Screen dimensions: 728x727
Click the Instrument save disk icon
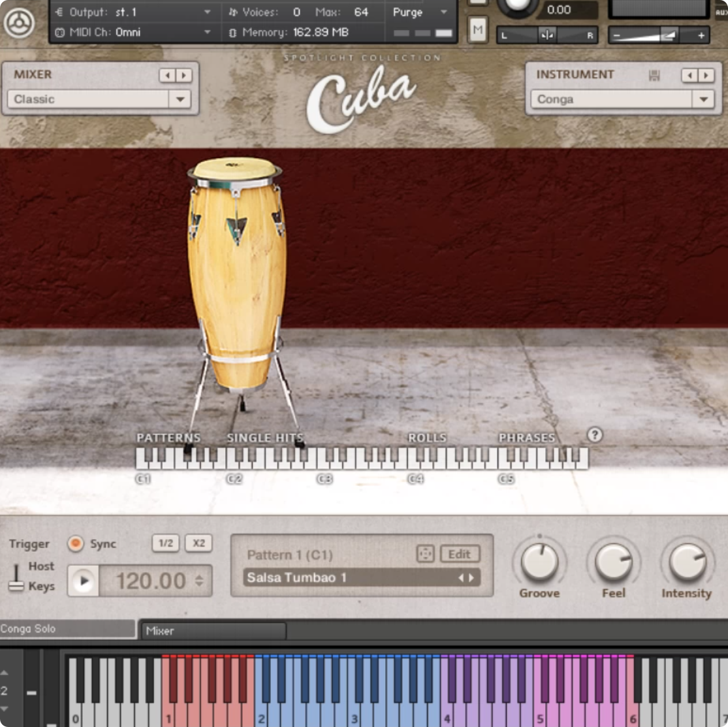(654, 75)
